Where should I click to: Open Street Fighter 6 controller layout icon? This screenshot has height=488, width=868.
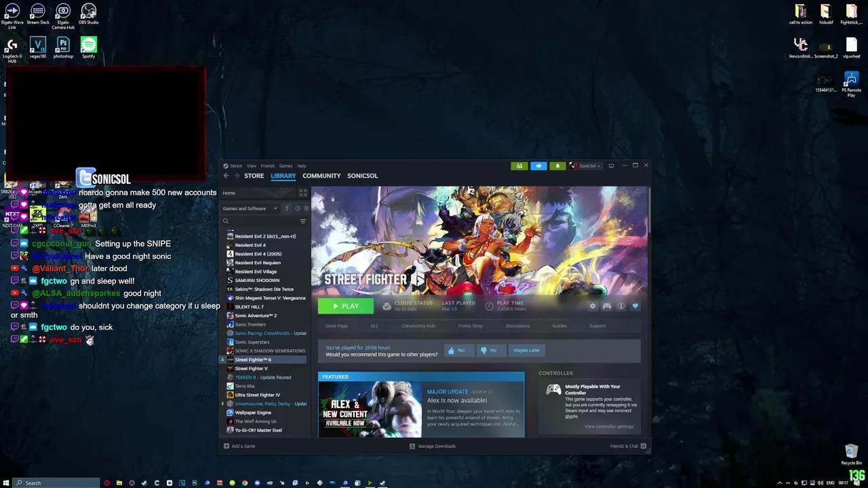point(607,306)
